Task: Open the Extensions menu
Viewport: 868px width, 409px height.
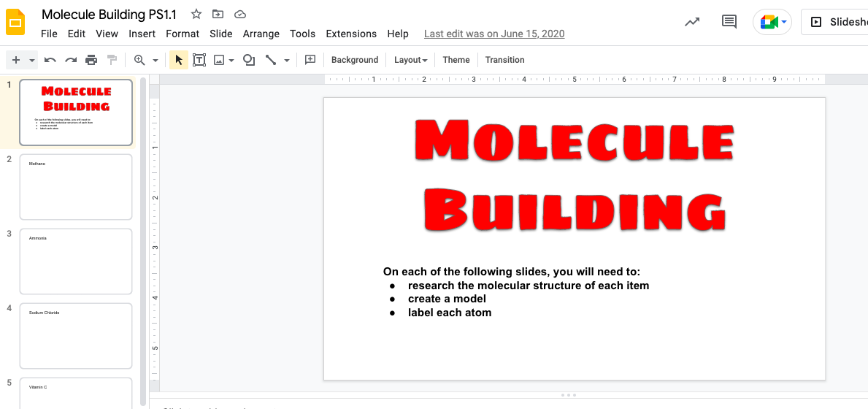Action: (x=351, y=34)
